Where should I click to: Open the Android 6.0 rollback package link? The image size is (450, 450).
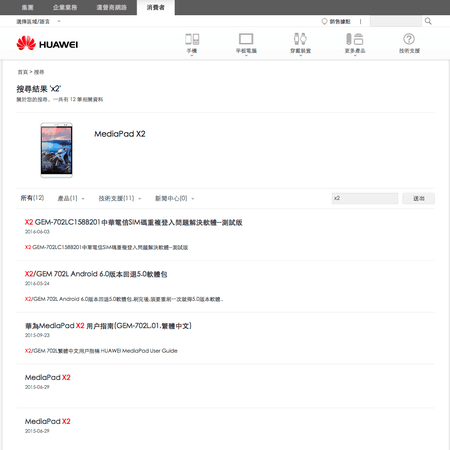tap(96, 274)
